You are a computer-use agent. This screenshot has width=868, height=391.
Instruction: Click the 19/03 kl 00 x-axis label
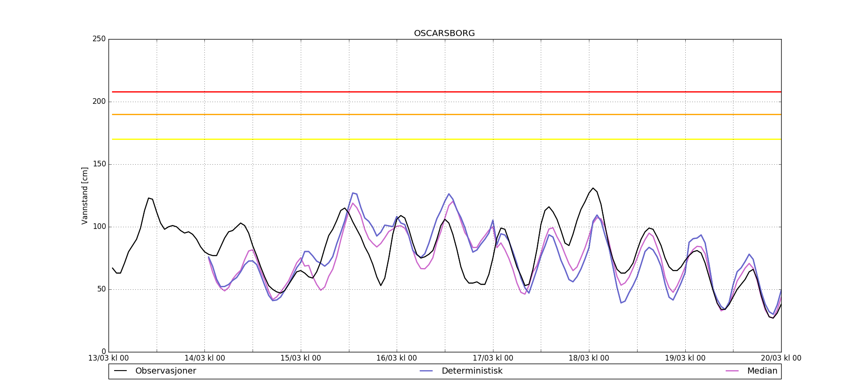point(685,358)
